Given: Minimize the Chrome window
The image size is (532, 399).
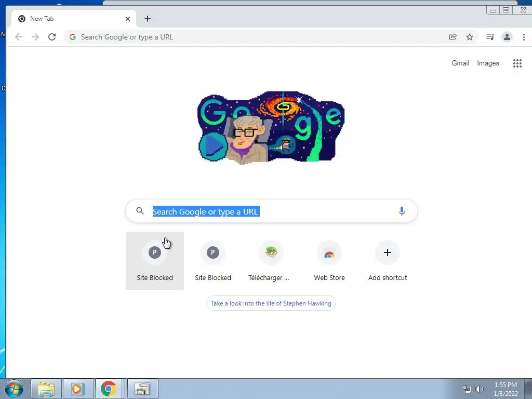Looking at the screenshot, I should [493, 10].
